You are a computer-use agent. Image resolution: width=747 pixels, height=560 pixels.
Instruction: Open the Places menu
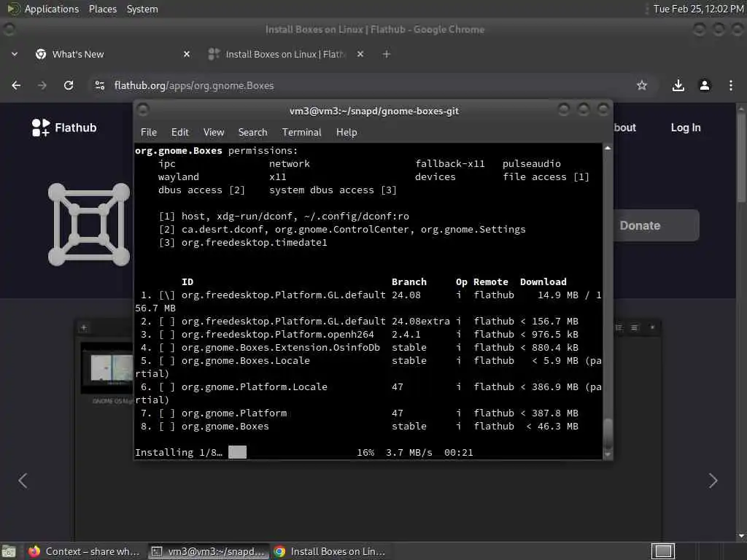coord(102,9)
